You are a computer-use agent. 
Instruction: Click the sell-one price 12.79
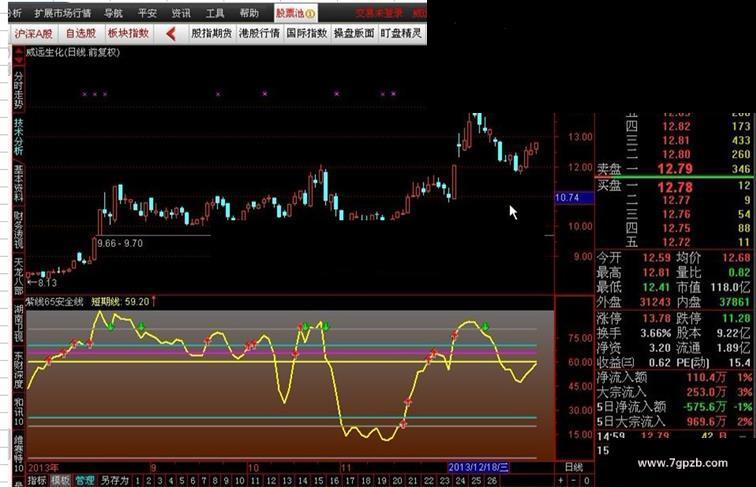click(x=675, y=169)
